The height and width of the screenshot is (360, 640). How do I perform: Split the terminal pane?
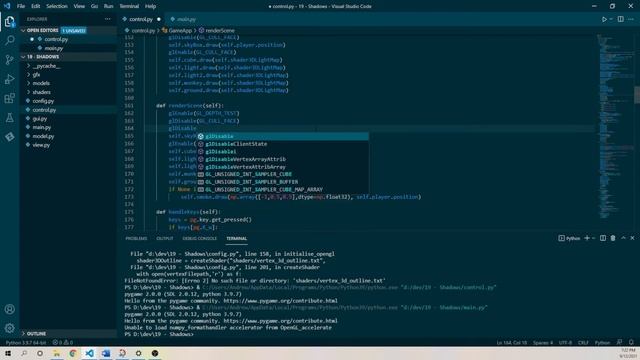[x=603, y=238]
